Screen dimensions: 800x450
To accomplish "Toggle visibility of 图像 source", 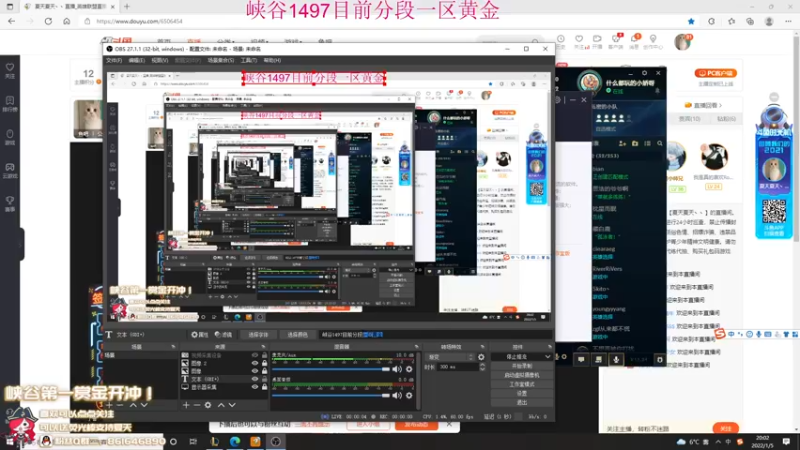I will (x=255, y=371).
